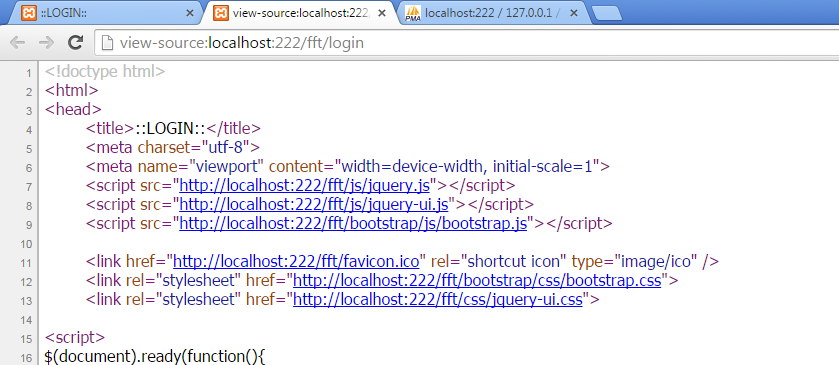Click the ::LOGIN:: title text in source
Screen dimensions: 839x365
point(170,128)
